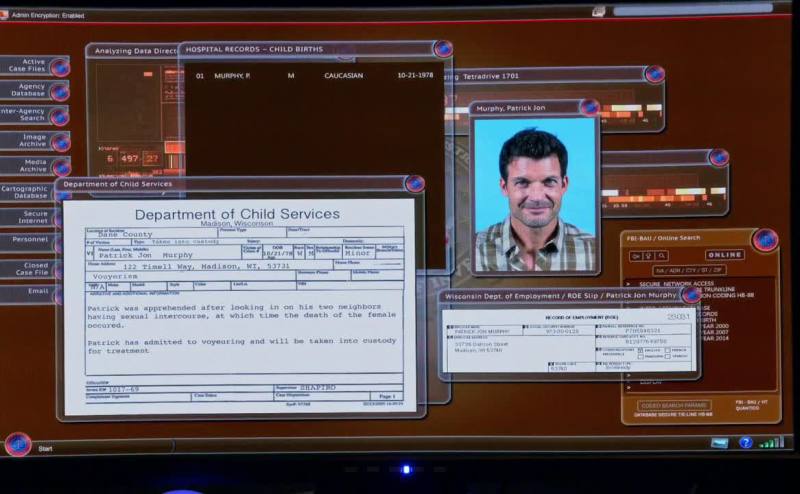This screenshot has width=800, height=494.
Task: Select Agency Database in sidebar
Action: (35, 91)
